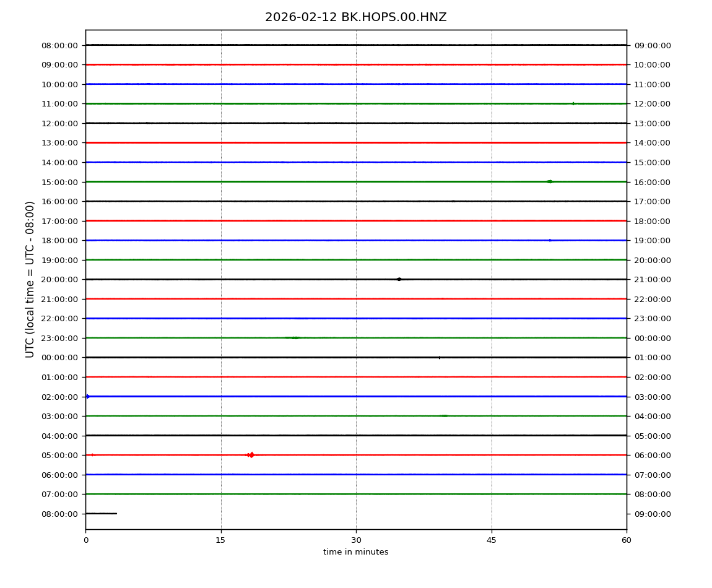Click the blue spike starting the 02:00:00 trace
Viewport: 712px width, 588px height.
pos(88,396)
